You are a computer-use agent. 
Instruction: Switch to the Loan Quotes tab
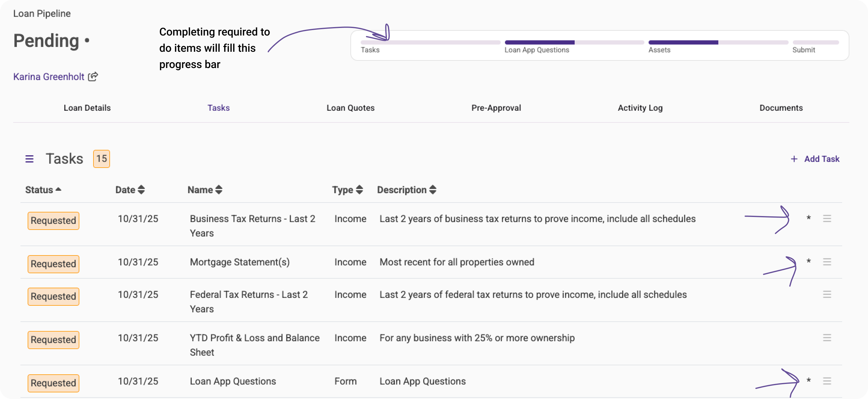click(x=350, y=108)
